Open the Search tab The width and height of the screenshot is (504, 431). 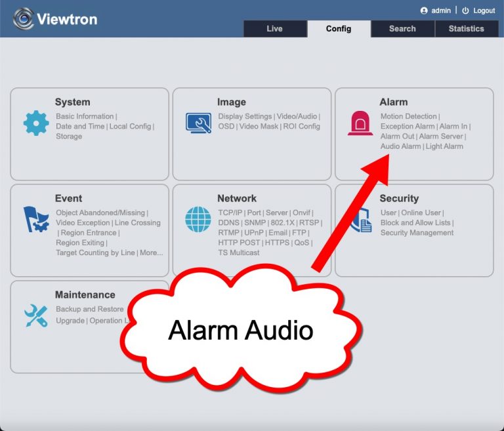pos(402,29)
